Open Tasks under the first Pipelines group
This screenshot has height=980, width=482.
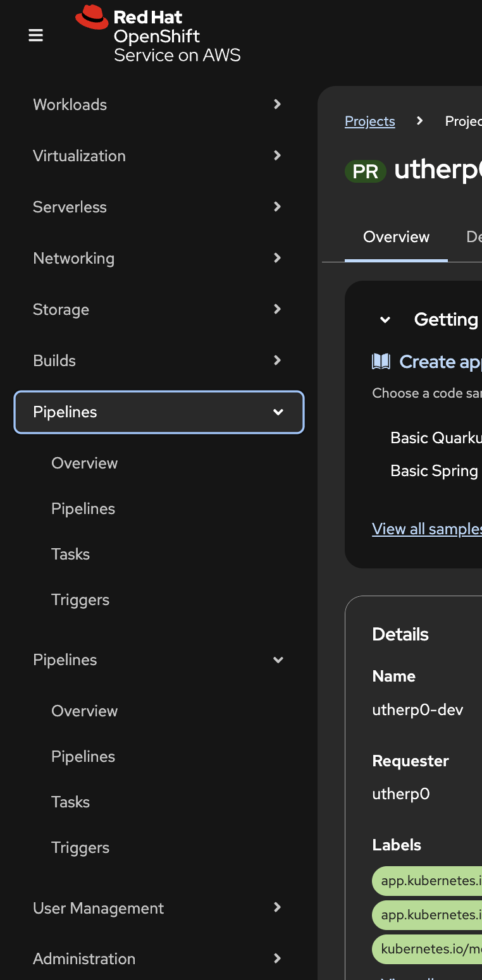tap(71, 554)
